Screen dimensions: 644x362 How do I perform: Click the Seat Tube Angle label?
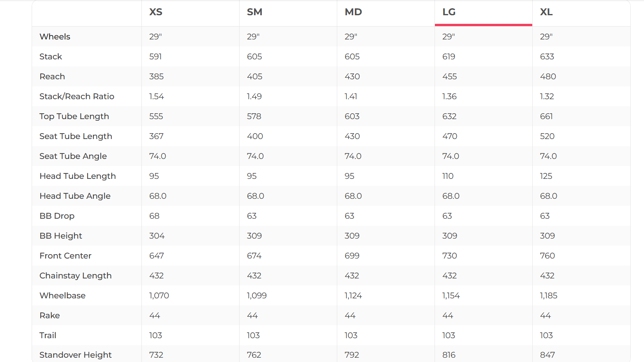coord(73,156)
